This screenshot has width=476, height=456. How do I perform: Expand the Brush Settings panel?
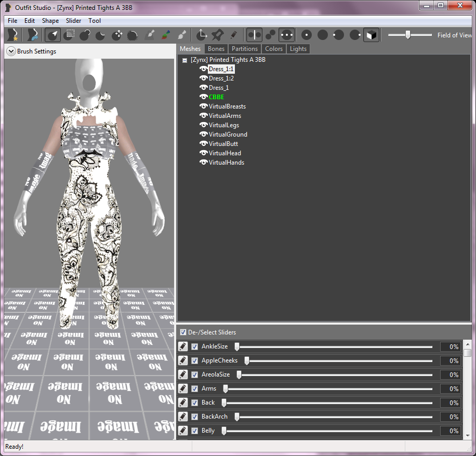(11, 51)
